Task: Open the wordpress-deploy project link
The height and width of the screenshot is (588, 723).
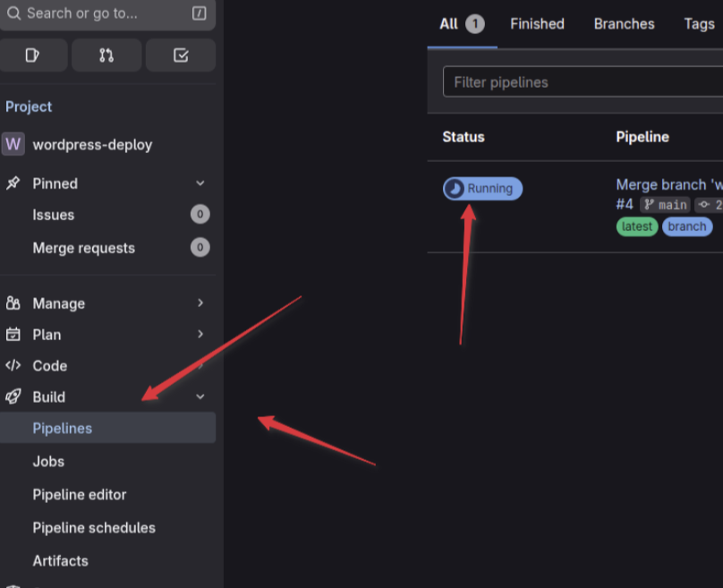Action: [92, 145]
